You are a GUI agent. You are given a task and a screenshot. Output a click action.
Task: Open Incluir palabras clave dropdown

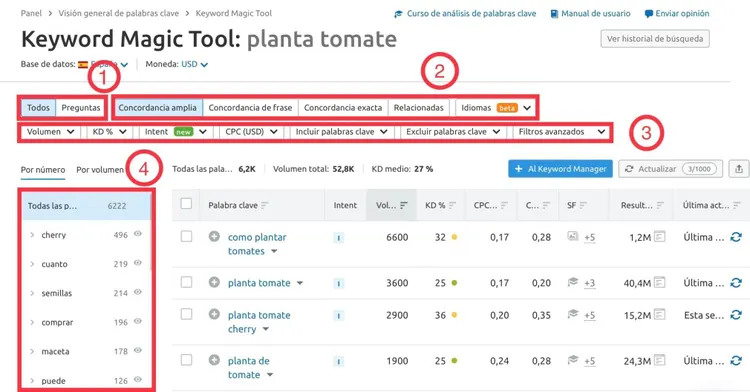pos(342,131)
